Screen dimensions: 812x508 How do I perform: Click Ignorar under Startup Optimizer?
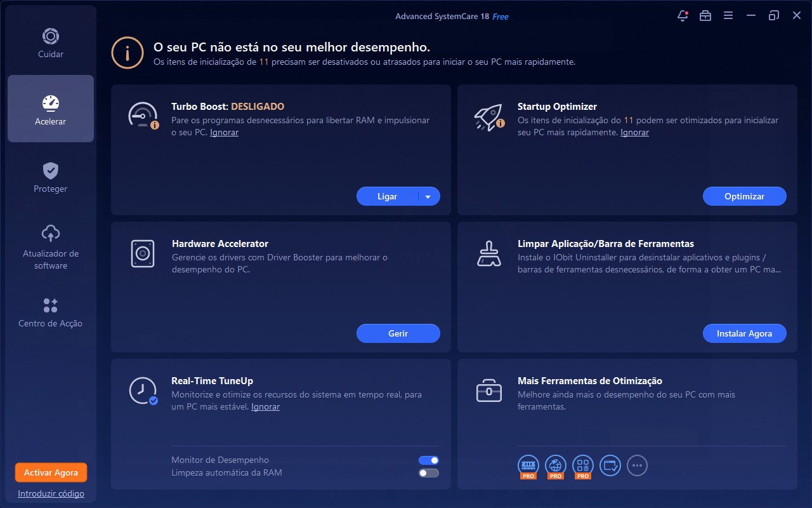634,132
